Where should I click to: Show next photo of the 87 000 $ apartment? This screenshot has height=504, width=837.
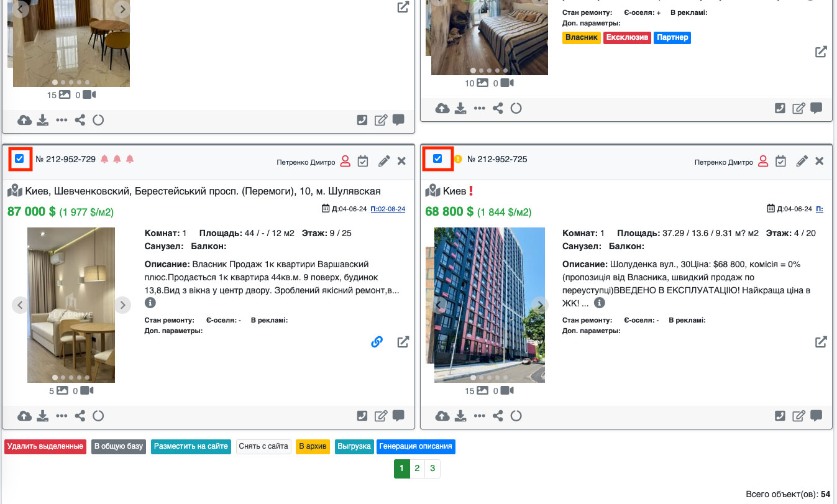pyautogui.click(x=123, y=305)
